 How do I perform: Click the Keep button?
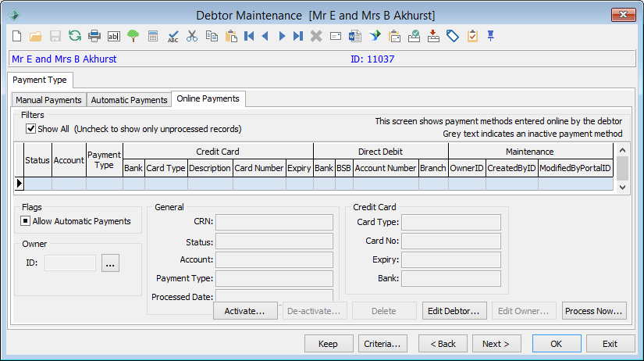coord(329,344)
